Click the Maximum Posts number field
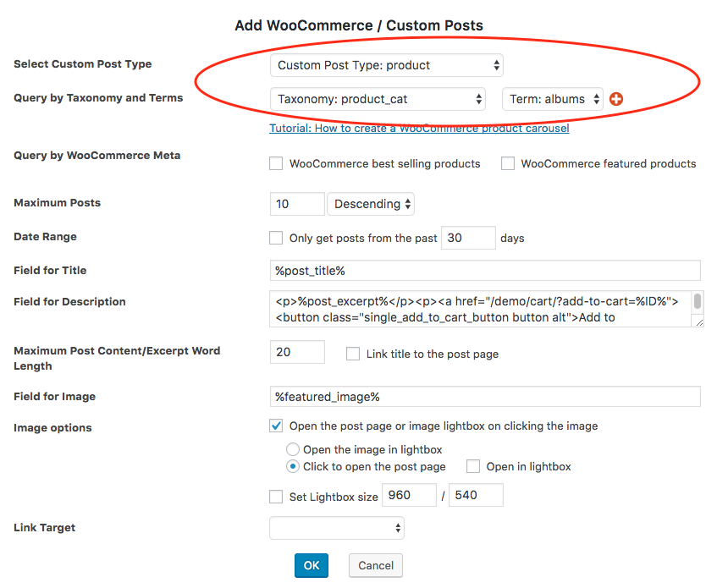This screenshot has width=717, height=588. pos(297,204)
